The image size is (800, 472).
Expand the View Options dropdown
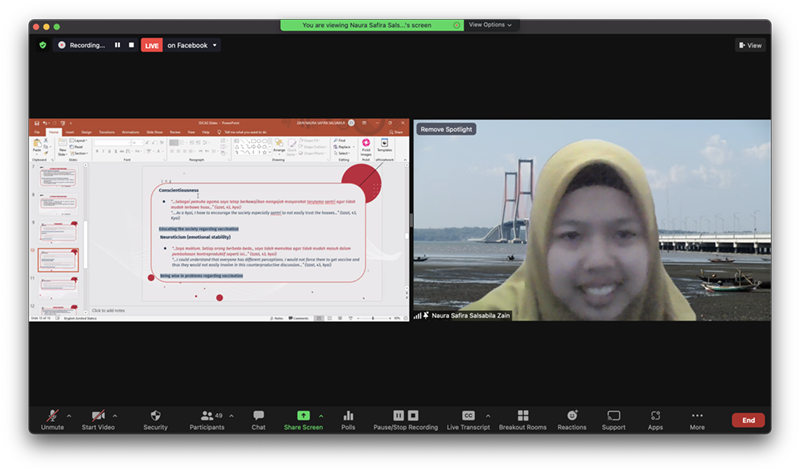[490, 24]
